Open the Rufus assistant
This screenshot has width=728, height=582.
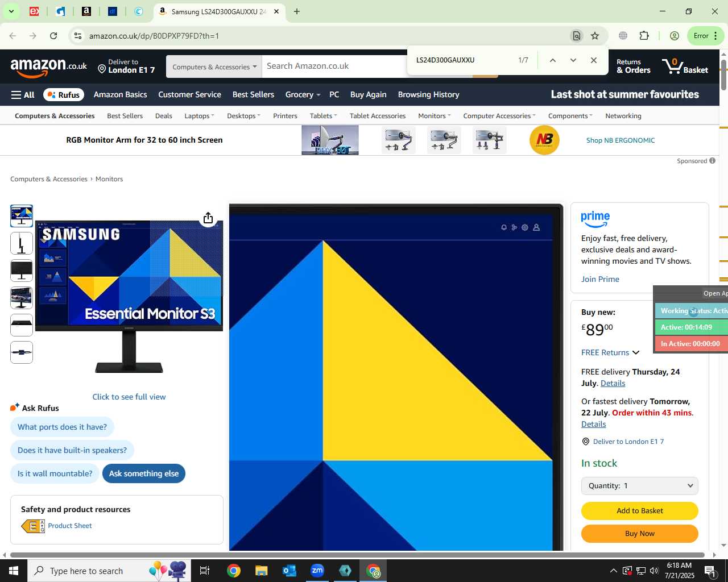pos(63,95)
